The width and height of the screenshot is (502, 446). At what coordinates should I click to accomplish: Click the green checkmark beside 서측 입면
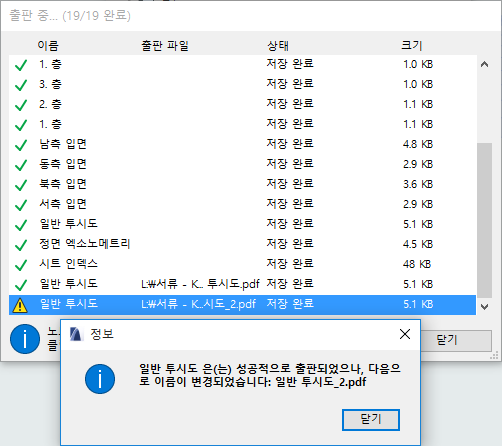21,205
